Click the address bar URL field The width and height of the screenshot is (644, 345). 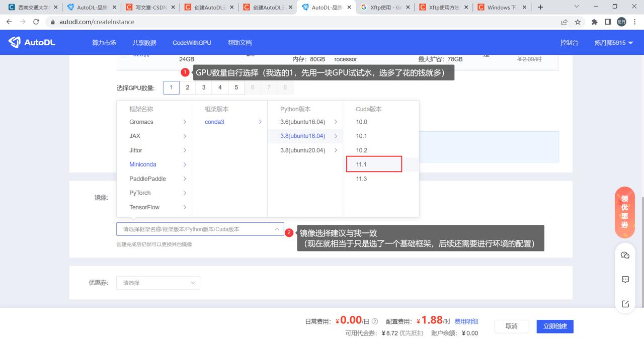click(x=302, y=22)
